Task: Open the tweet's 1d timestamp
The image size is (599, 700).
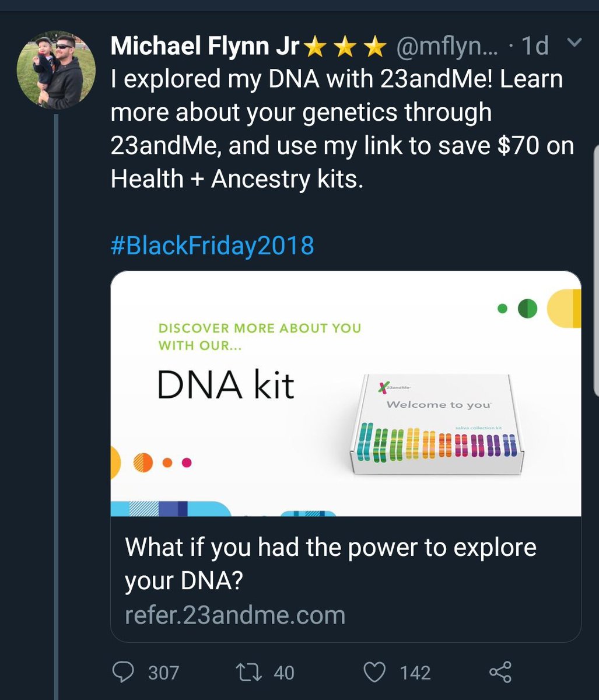Action: (535, 47)
